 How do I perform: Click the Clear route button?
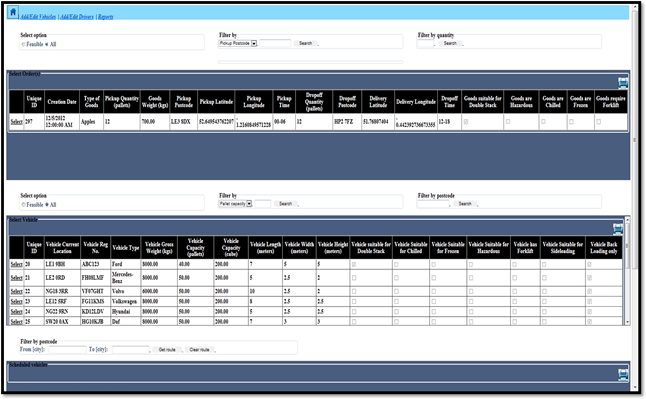(x=199, y=350)
